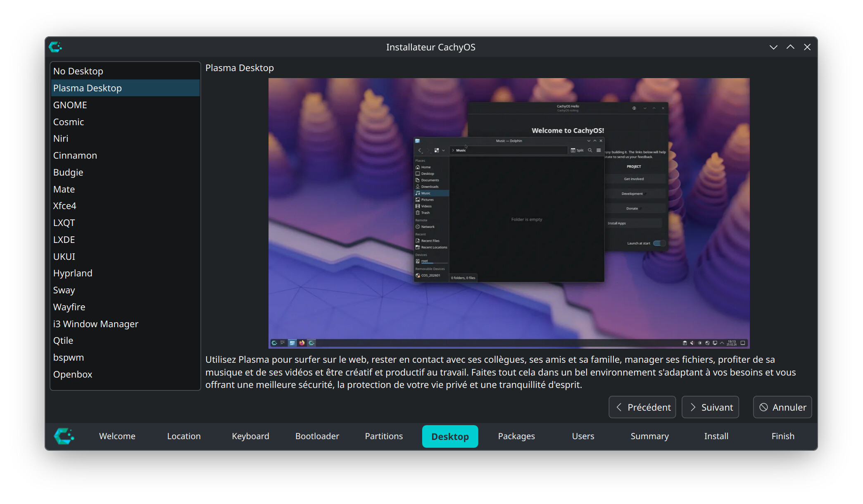Jump to the Summary step
Screen dimensions: 863x504
[649, 436]
